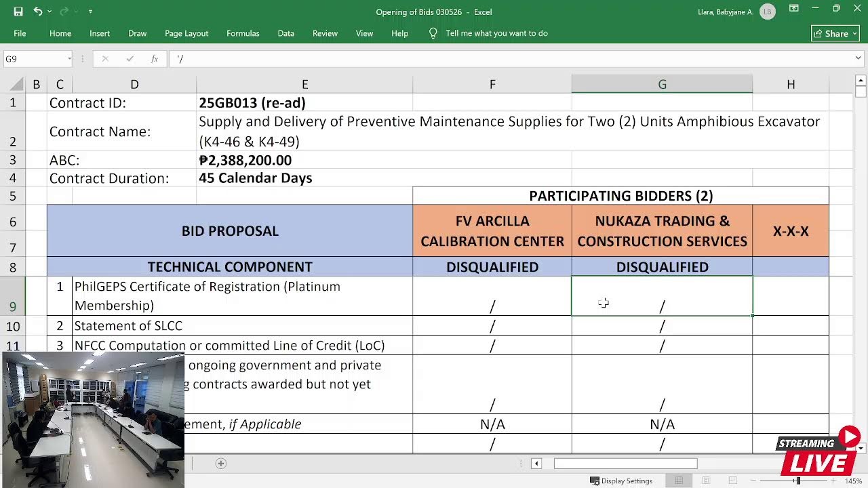Select the '₱2,388,200.00' ABC cell

pos(304,161)
